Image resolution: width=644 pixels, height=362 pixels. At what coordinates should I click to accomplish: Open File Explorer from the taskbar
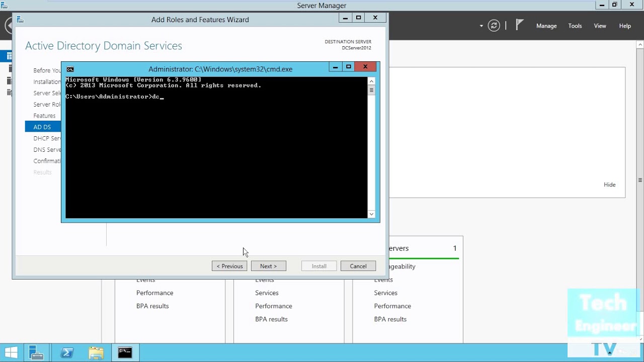[96, 353]
